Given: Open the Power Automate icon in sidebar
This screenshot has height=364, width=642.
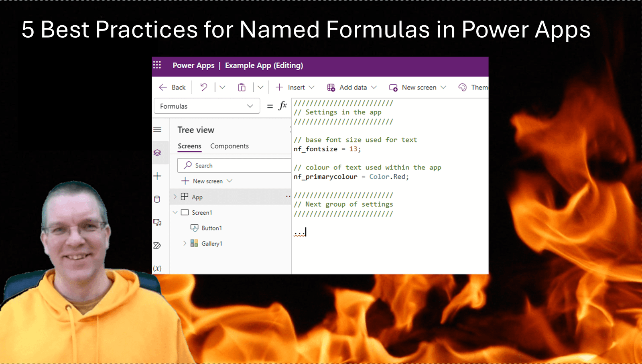Looking at the screenshot, I should tap(157, 245).
